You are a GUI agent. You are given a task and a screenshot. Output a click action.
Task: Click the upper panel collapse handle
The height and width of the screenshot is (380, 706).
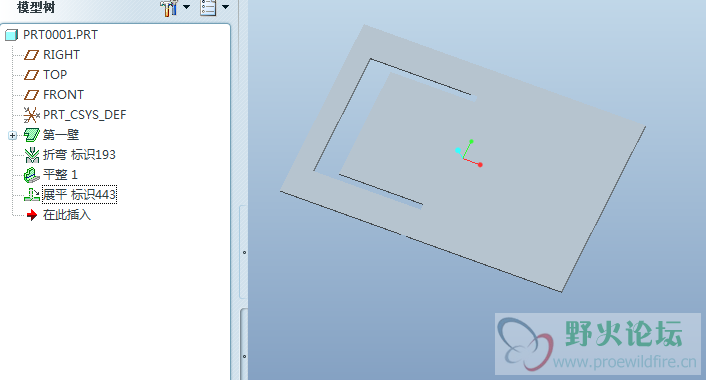coord(244,252)
